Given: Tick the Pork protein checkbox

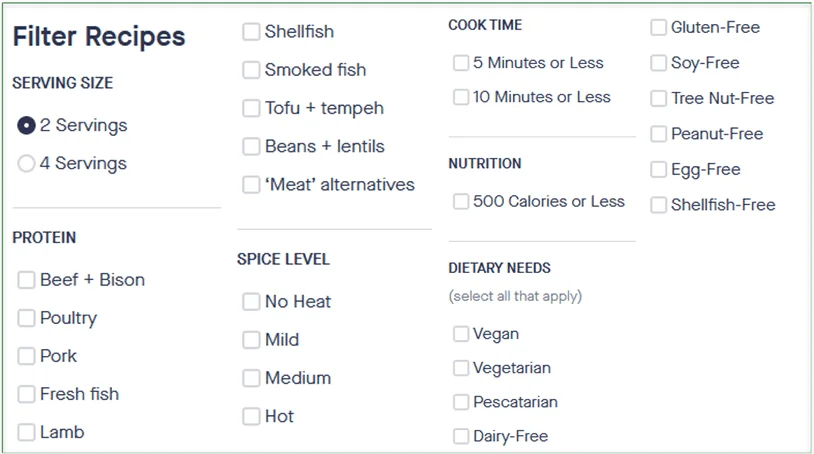Looking at the screenshot, I should click(x=26, y=356).
